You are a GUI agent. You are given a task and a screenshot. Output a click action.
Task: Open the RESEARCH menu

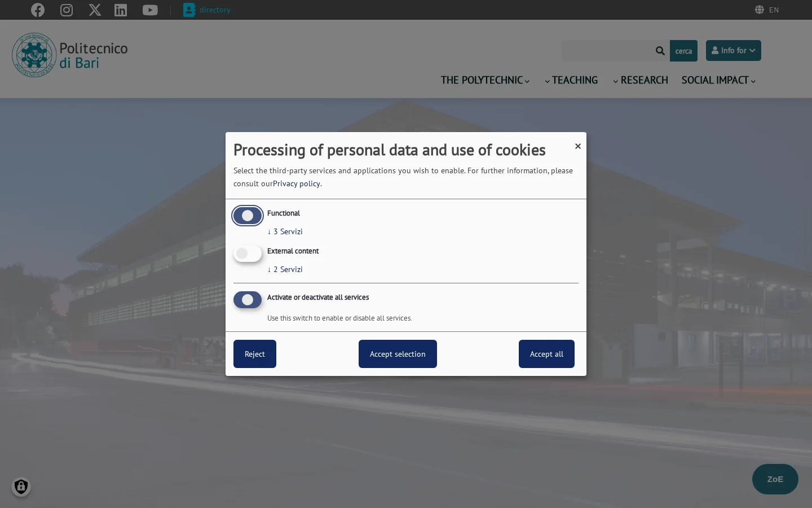click(640, 80)
